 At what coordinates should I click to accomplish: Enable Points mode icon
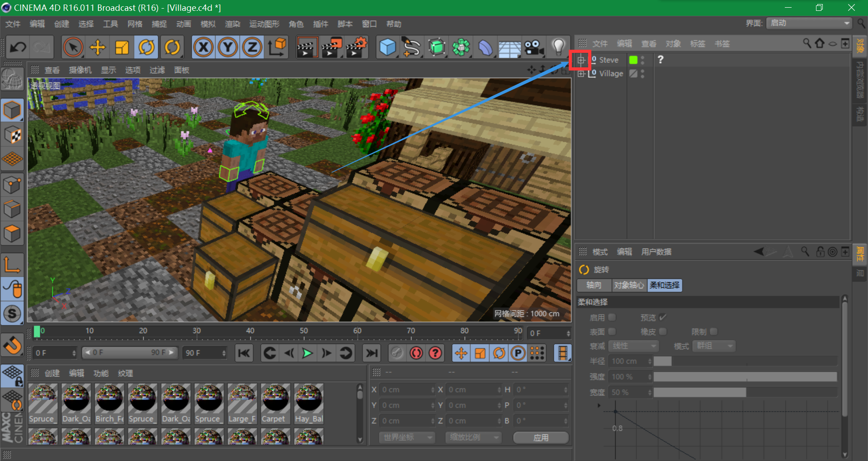[x=12, y=184]
